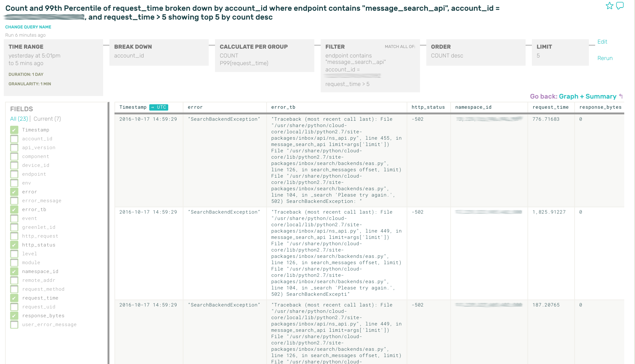The height and width of the screenshot is (364, 635).
Task: Star this query as favorite
Action: (609, 6)
